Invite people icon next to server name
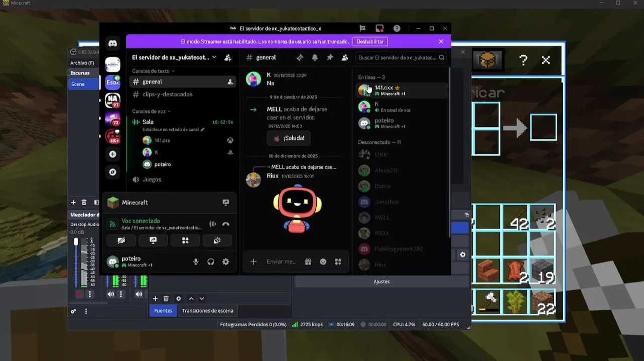The width and height of the screenshot is (644, 361). click(x=228, y=58)
